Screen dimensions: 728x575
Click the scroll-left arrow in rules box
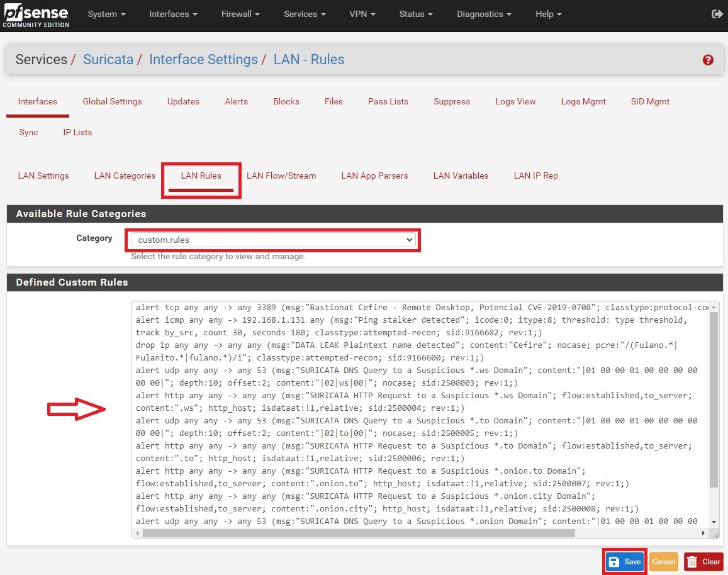[137, 533]
